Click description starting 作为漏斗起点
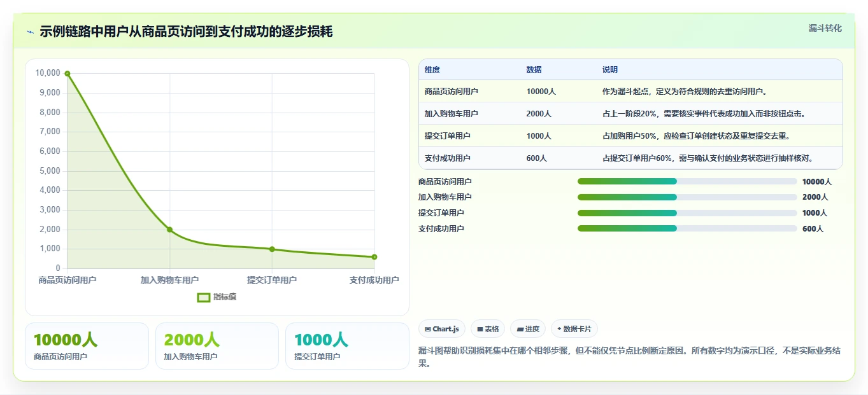This screenshot has height=395, width=868. pyautogui.click(x=685, y=92)
